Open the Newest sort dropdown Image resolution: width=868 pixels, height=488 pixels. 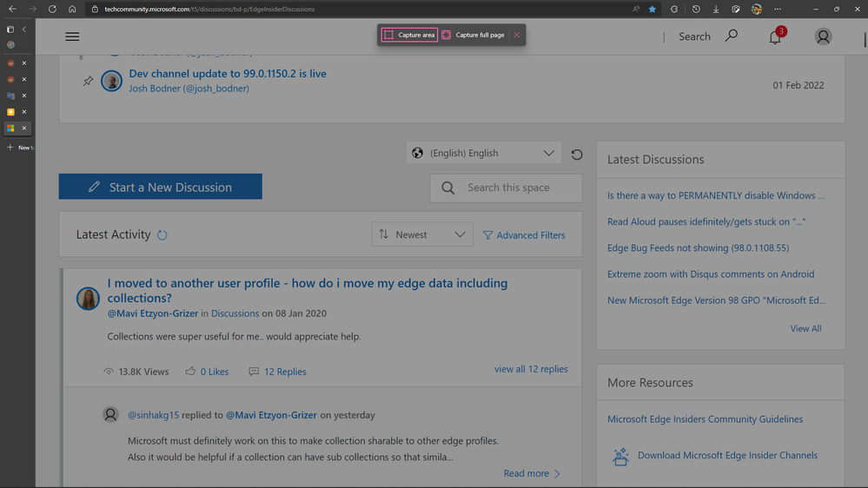[x=422, y=234]
